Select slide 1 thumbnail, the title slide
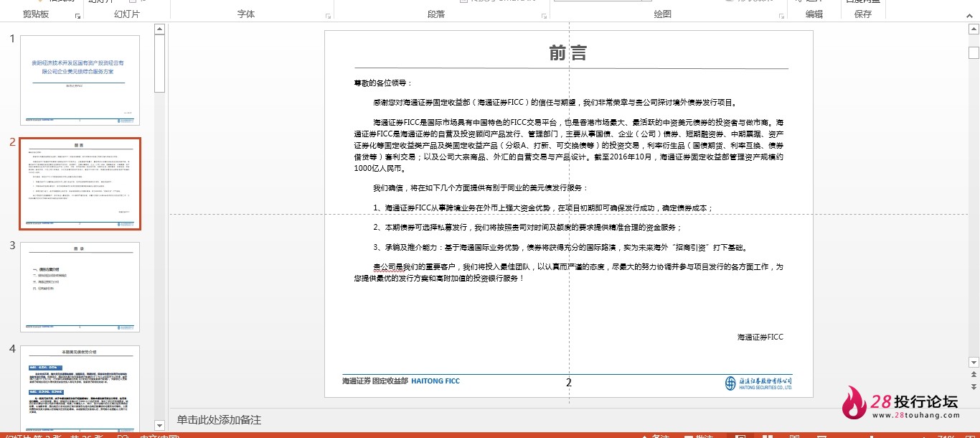Viewport: 980px width, 438px height. pos(80,80)
